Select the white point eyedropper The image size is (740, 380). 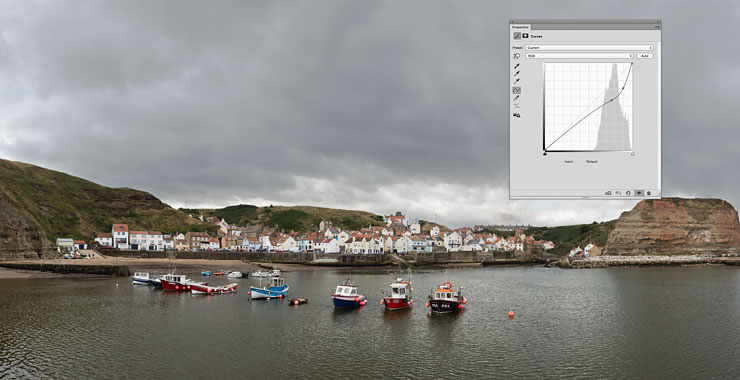click(517, 81)
